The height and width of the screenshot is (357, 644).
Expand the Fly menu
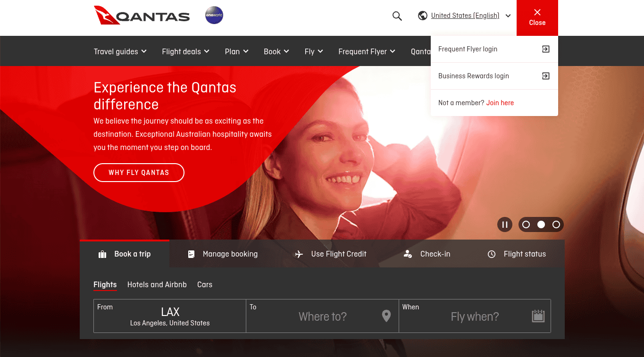(x=314, y=51)
